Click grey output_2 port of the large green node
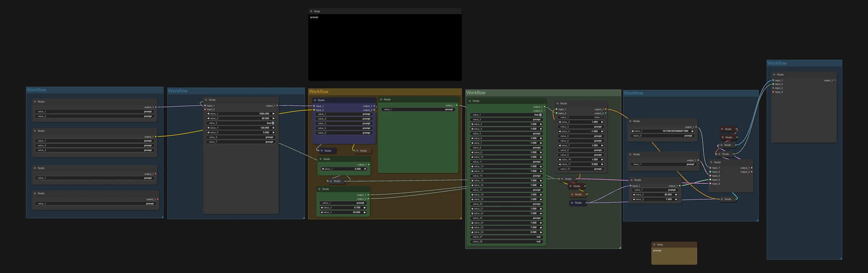Viewport: 868px width, 273px height. 544,110
